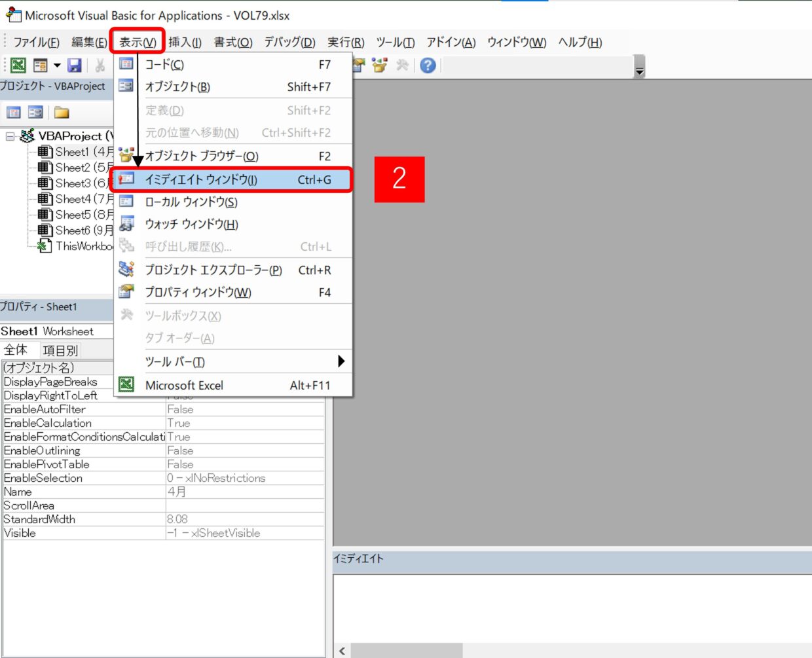Click the disabled 呼び出し履歴(K) entry
812x658 pixels.
234,247
